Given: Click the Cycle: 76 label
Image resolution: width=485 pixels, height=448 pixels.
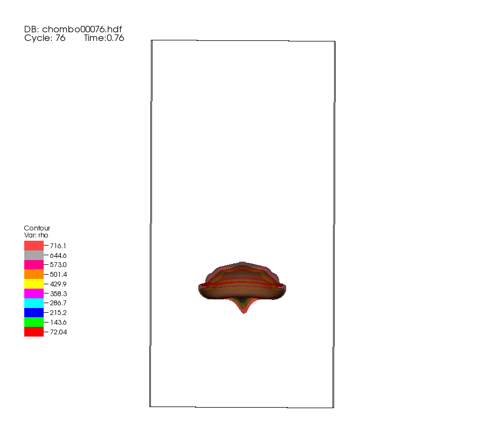Looking at the screenshot, I should click(45, 38).
